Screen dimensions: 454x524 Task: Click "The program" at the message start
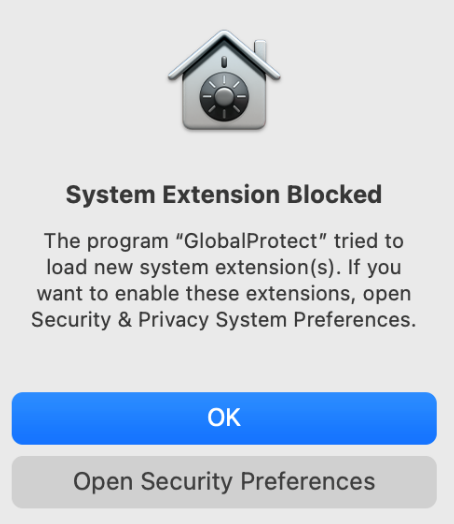pyautogui.click(x=106, y=242)
